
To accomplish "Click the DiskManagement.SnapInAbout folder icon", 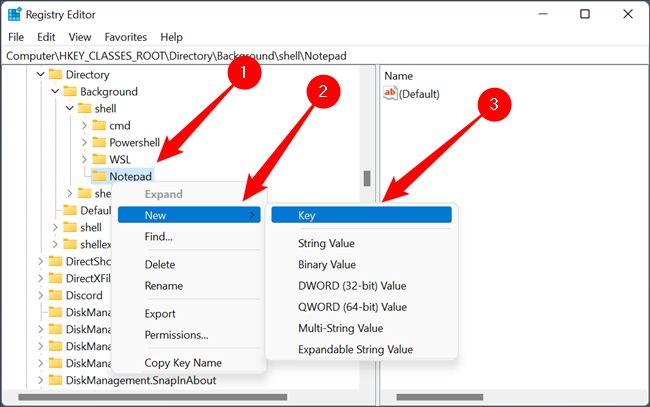I will [x=55, y=380].
